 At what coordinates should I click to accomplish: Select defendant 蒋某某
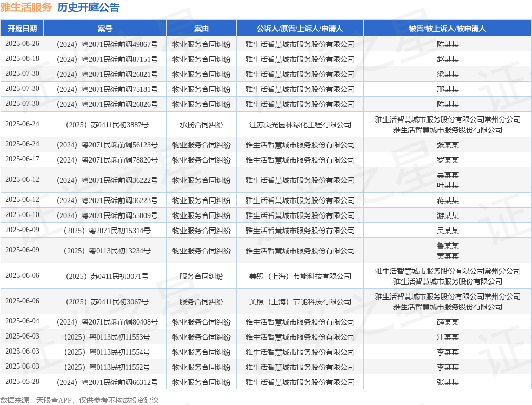click(447, 200)
